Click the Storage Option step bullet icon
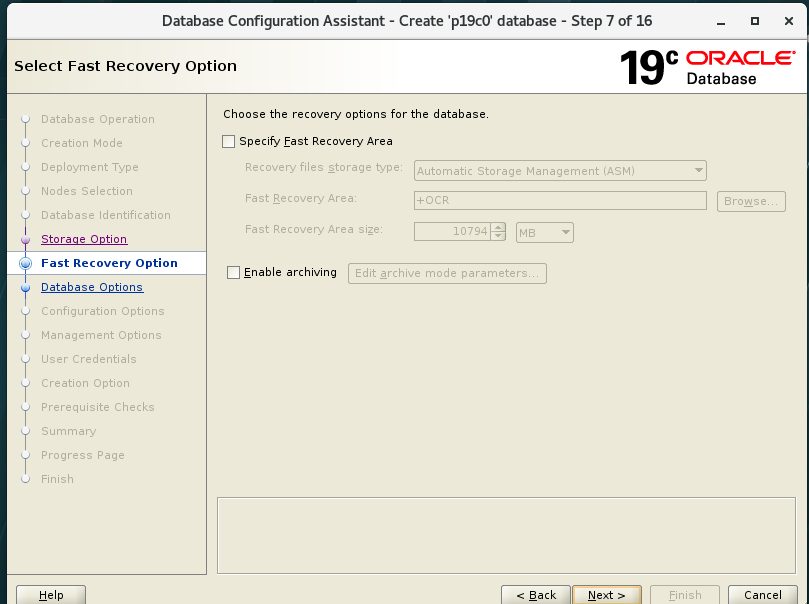Image resolution: width=809 pixels, height=604 pixels. pyautogui.click(x=25, y=239)
